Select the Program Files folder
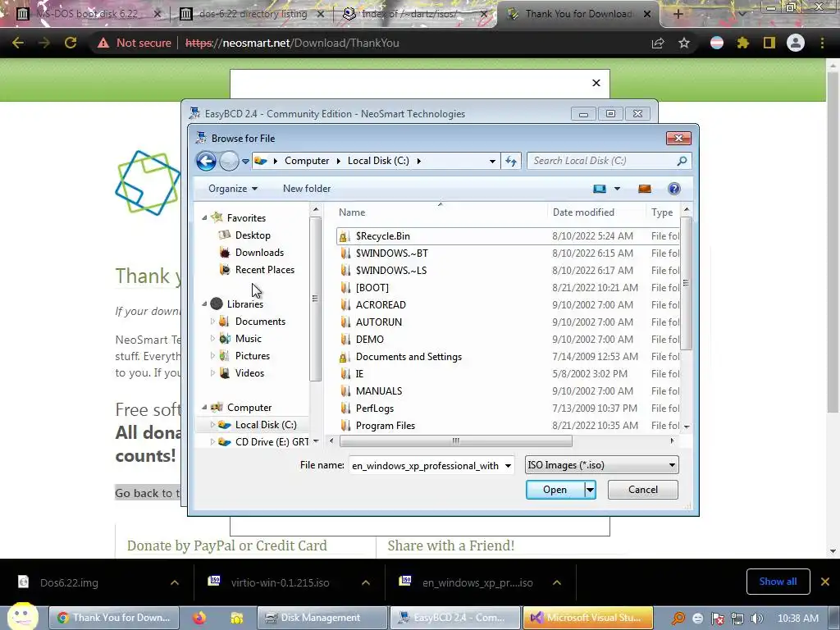840x630 pixels. coord(386,426)
